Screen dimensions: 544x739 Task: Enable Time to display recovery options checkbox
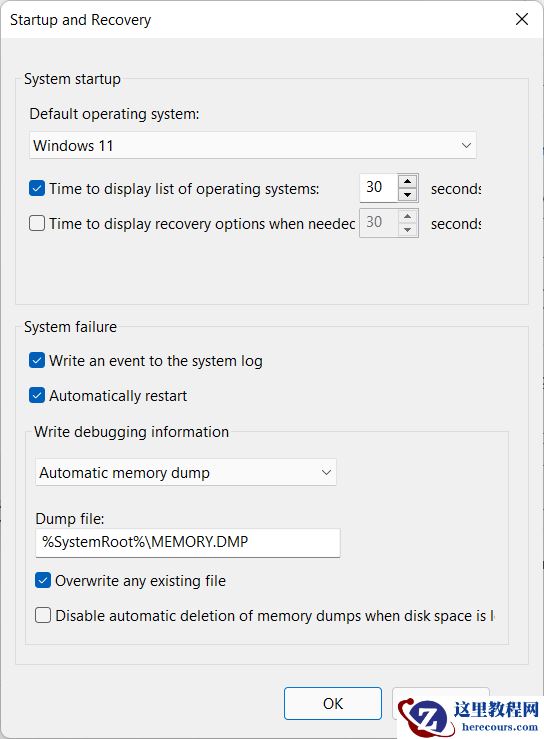point(37,223)
